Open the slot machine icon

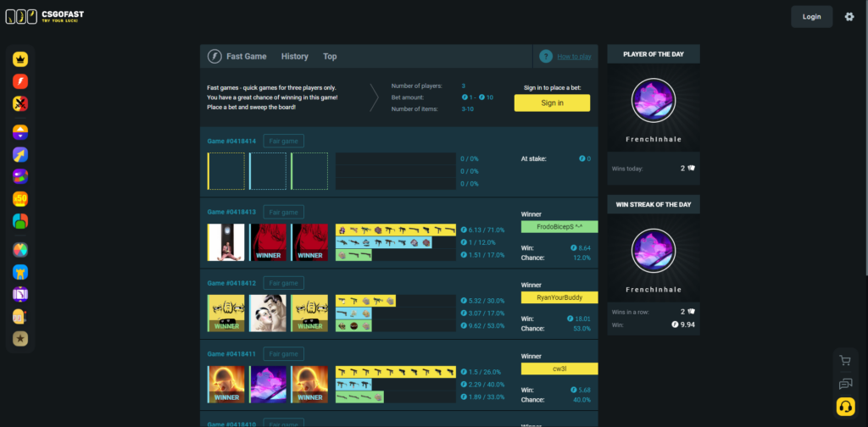[x=20, y=316]
